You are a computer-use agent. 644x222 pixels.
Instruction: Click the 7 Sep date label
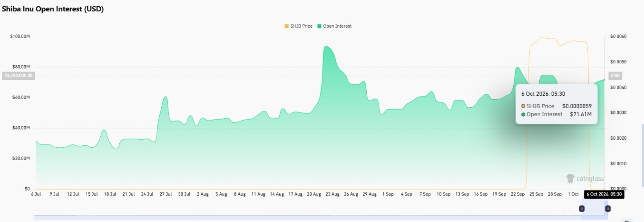425,194
